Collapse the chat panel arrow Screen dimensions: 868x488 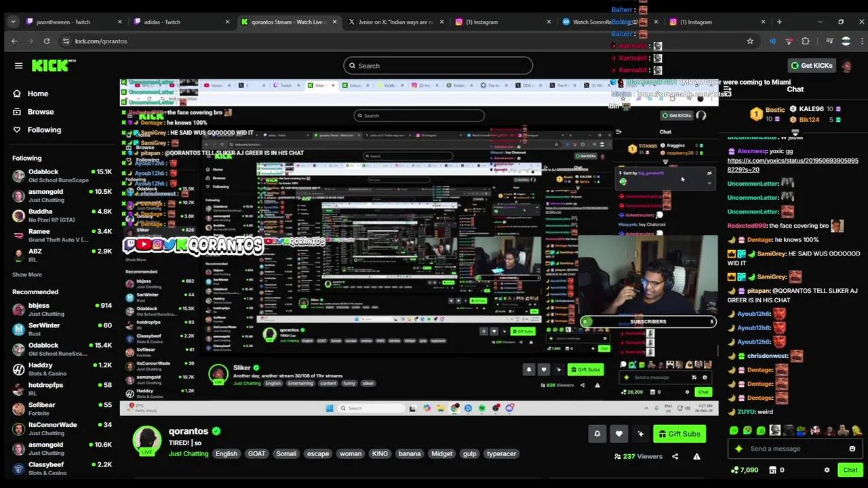727,89
